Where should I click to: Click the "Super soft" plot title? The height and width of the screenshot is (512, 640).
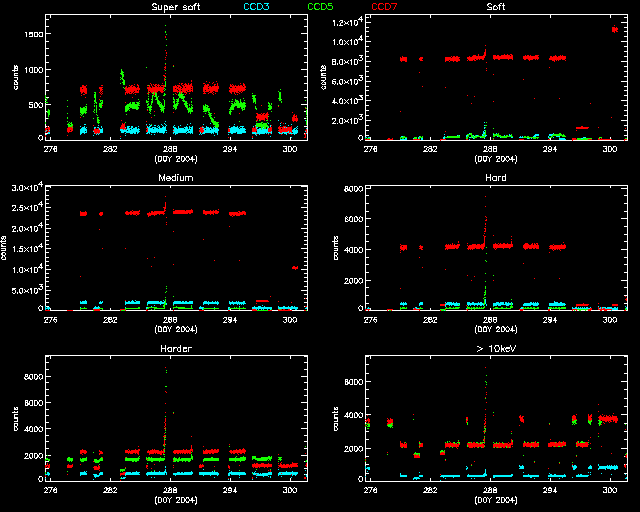coord(174,8)
